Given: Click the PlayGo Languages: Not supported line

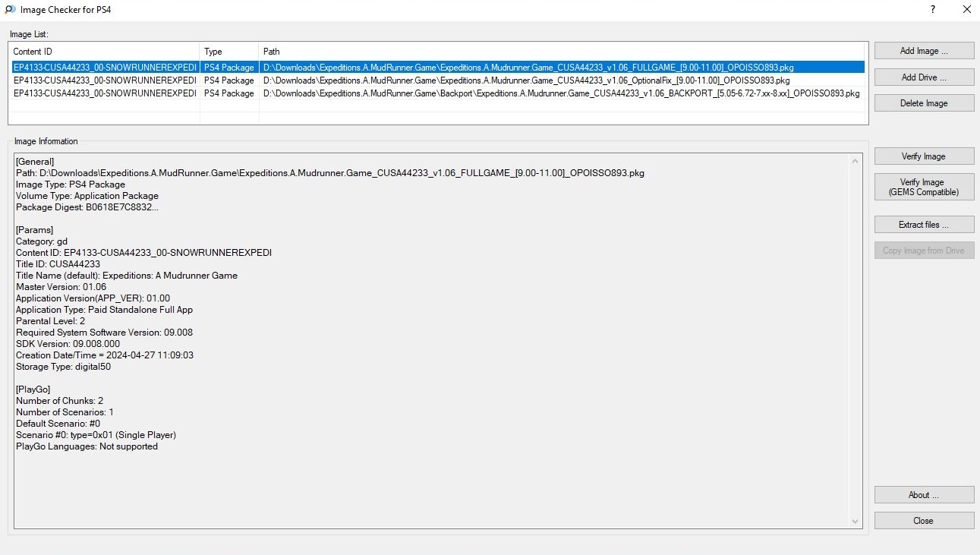Looking at the screenshot, I should (87, 446).
